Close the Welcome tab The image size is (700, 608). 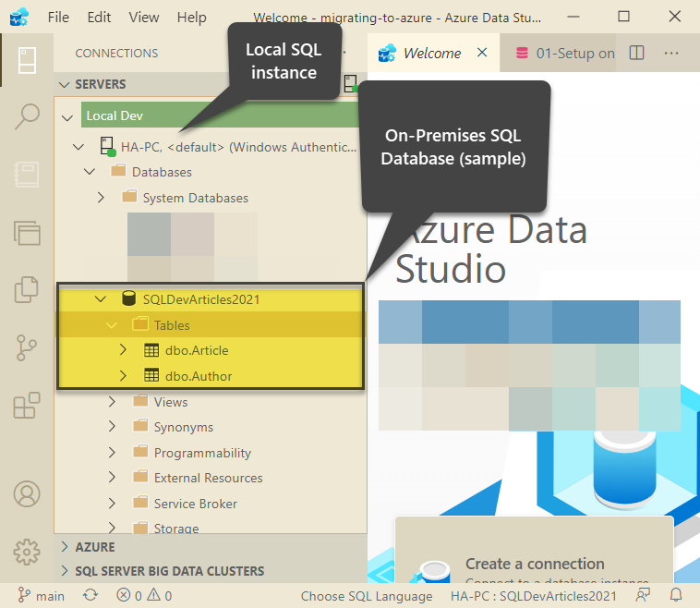pyautogui.click(x=482, y=53)
